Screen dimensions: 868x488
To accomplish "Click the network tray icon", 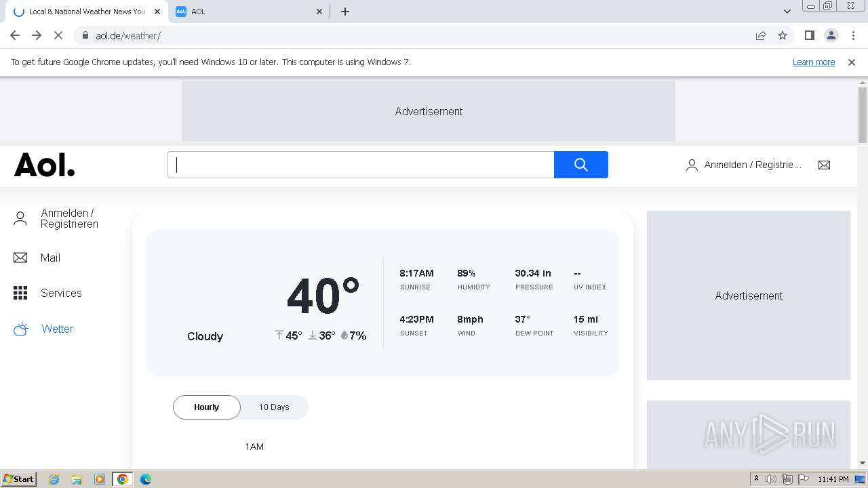I will [787, 479].
